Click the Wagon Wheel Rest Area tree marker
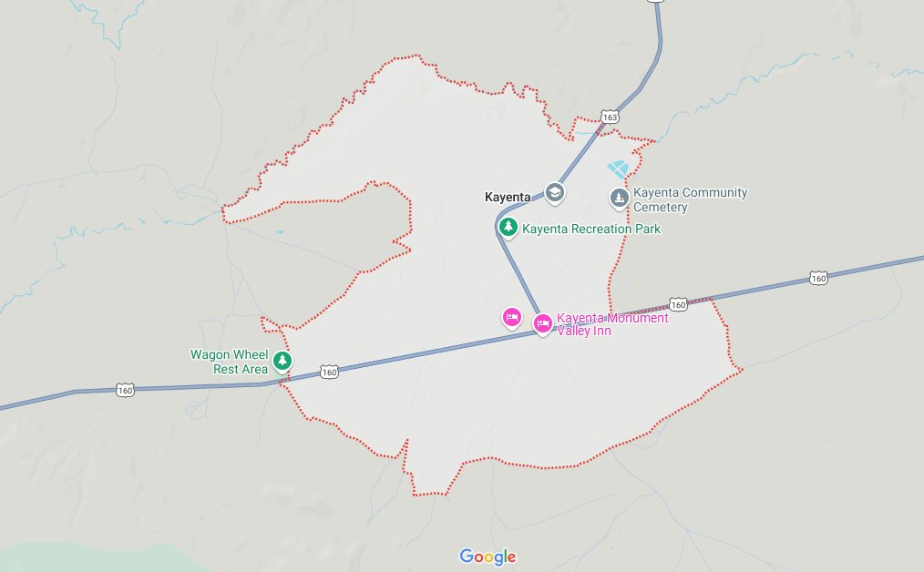The height and width of the screenshot is (572, 924). pyautogui.click(x=282, y=361)
